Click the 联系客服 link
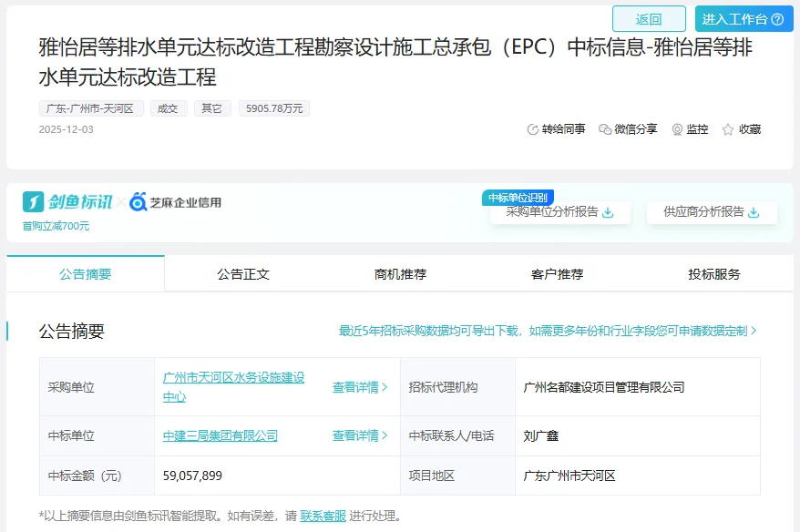 pos(323,516)
